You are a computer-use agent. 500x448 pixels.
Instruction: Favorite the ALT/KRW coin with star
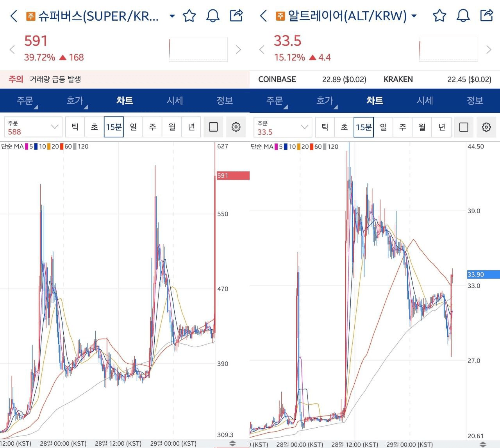coord(439,16)
